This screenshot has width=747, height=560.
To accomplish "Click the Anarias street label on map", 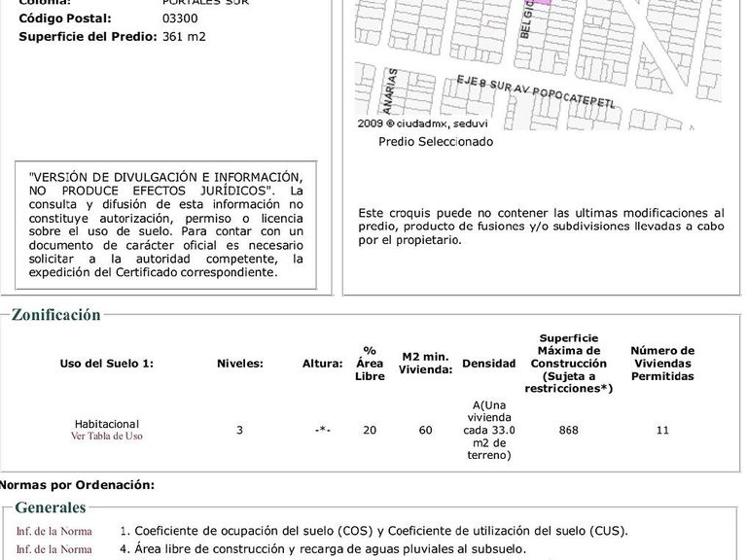I will [390, 91].
